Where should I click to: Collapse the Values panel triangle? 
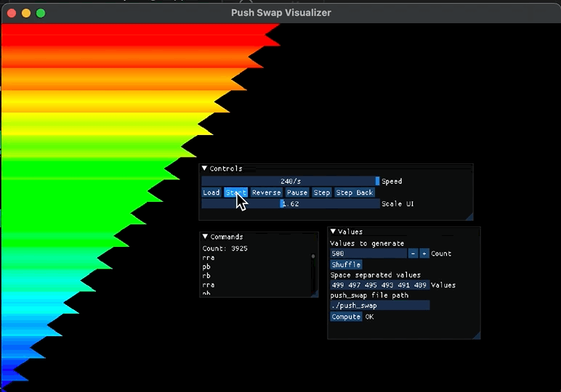[334, 232]
